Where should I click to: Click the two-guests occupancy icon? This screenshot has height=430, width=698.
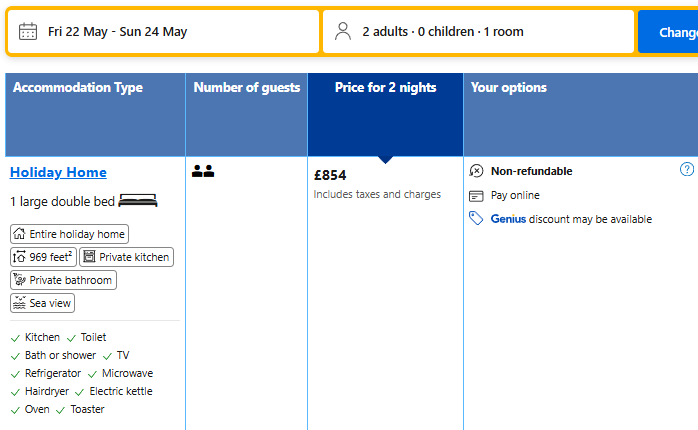click(203, 172)
